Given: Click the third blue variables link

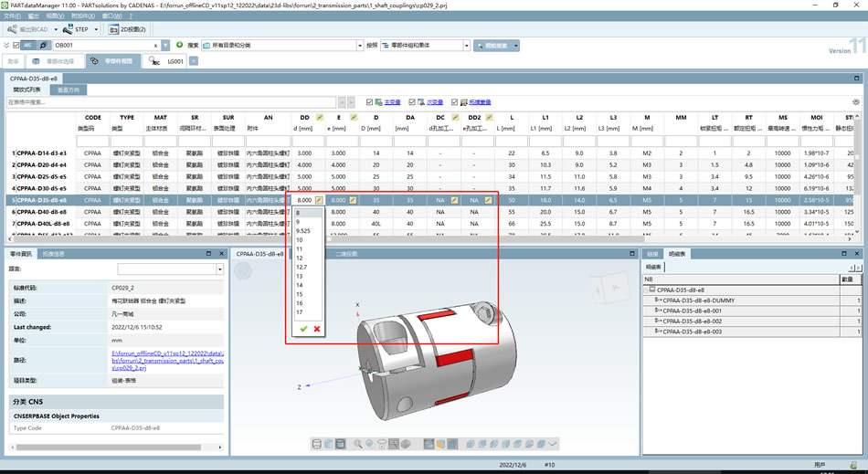Looking at the screenshot, I should (480, 102).
